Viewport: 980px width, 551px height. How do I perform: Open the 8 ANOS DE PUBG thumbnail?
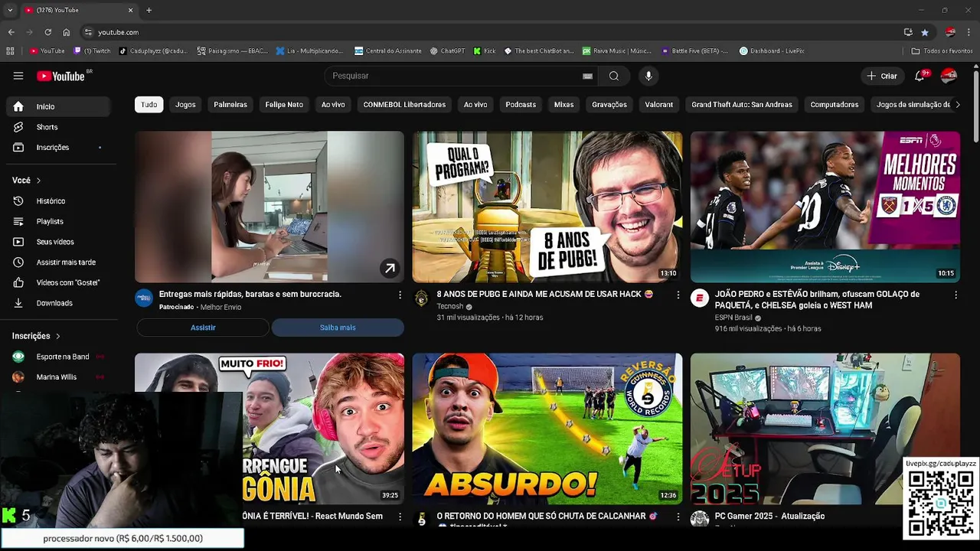tap(547, 207)
